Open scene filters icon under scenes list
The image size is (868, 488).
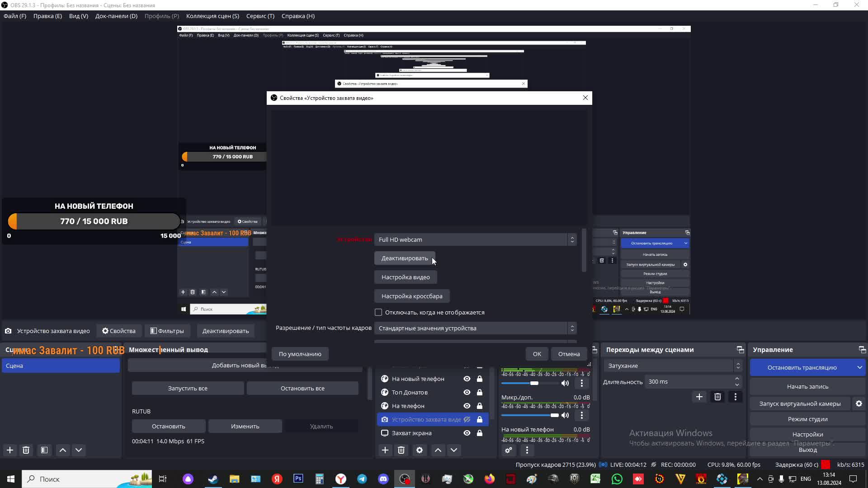(44, 450)
